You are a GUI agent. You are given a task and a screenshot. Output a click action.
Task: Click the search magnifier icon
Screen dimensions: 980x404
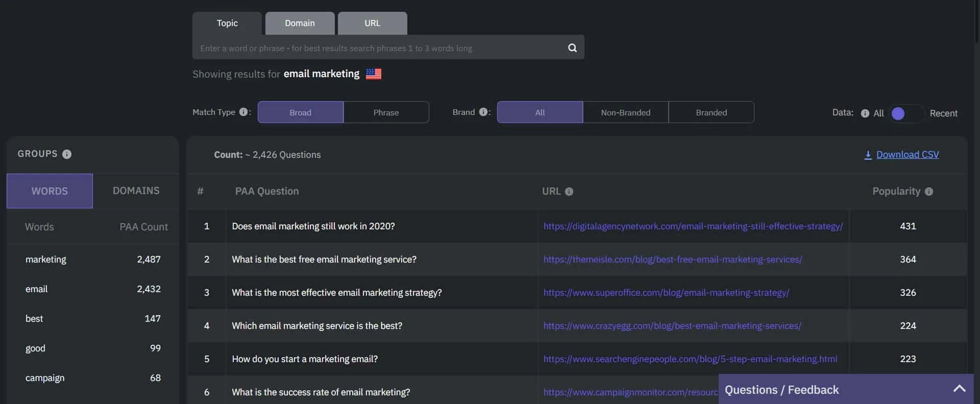(572, 48)
